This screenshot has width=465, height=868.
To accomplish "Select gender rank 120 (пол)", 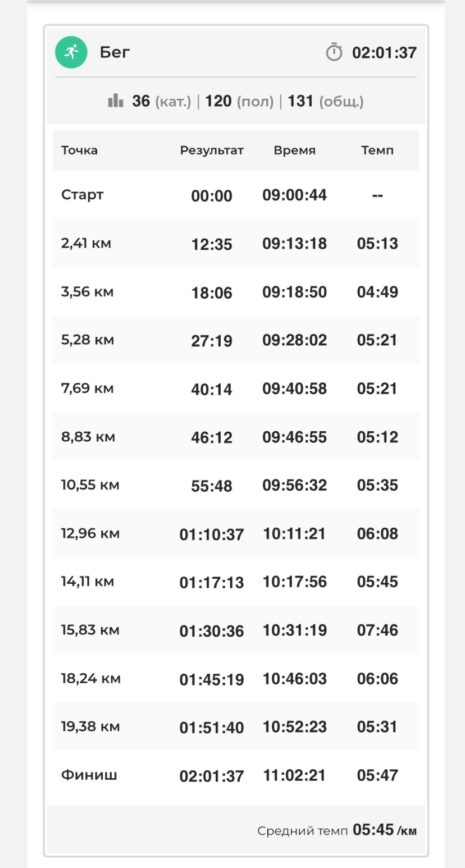I will pos(239,102).
